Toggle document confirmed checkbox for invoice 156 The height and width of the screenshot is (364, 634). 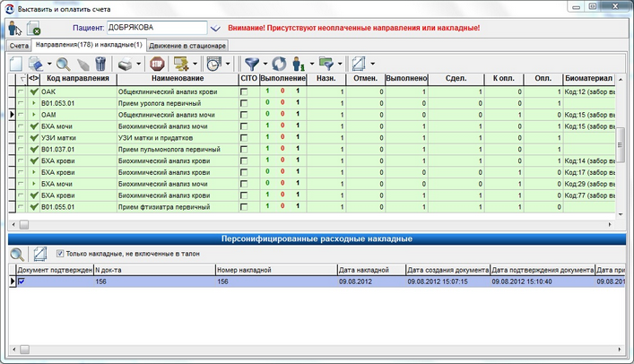[22, 282]
